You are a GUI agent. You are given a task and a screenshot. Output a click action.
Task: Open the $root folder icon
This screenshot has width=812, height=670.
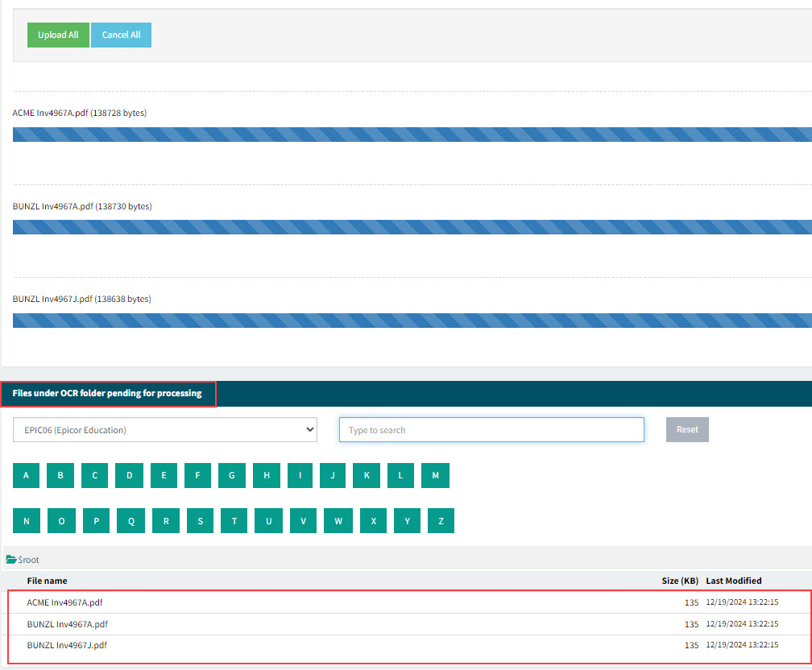[x=11, y=560]
